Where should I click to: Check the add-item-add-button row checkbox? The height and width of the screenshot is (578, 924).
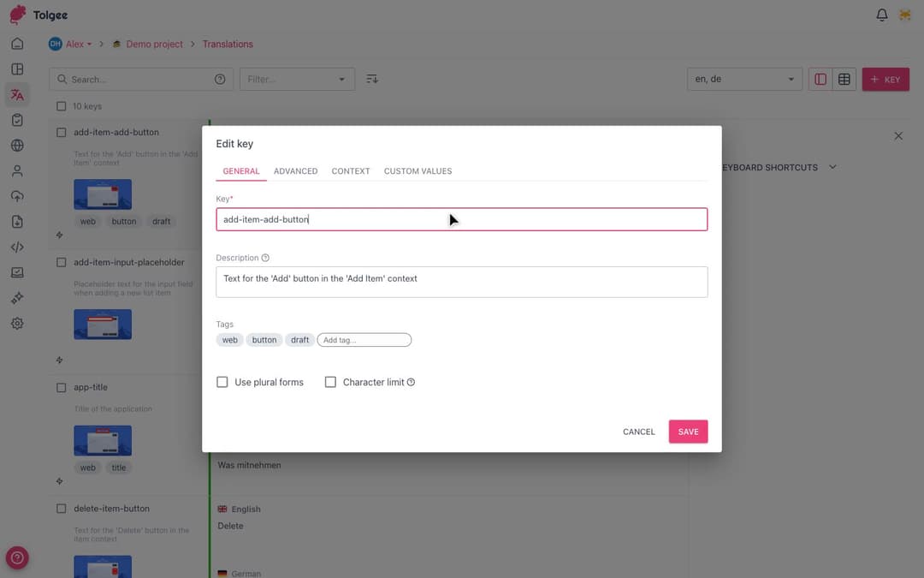pyautogui.click(x=62, y=132)
